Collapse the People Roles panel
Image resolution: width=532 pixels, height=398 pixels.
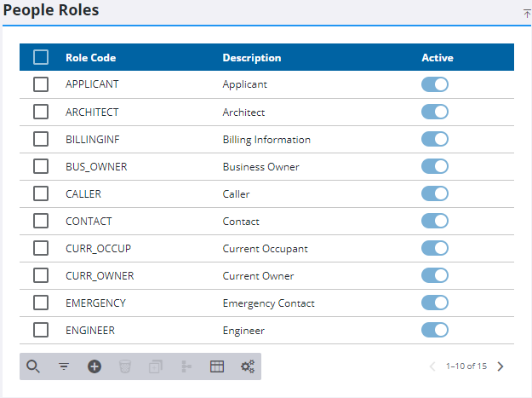[527, 13]
